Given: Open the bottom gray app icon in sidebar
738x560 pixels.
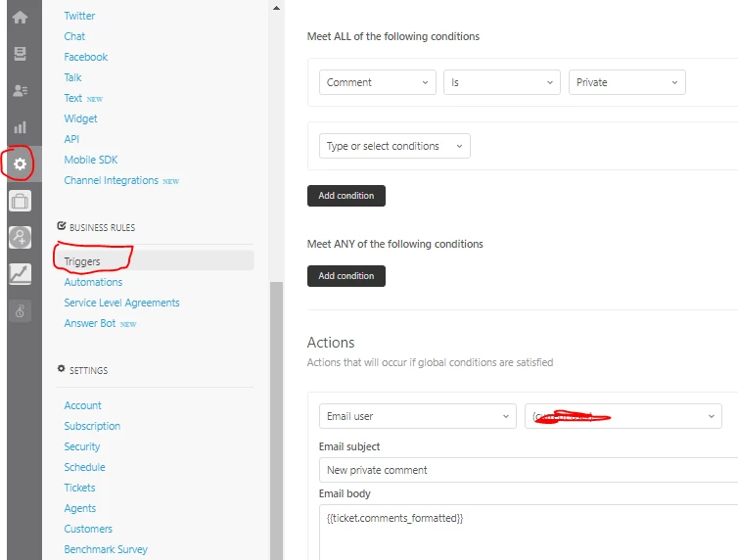Looking at the screenshot, I should click(x=20, y=310).
